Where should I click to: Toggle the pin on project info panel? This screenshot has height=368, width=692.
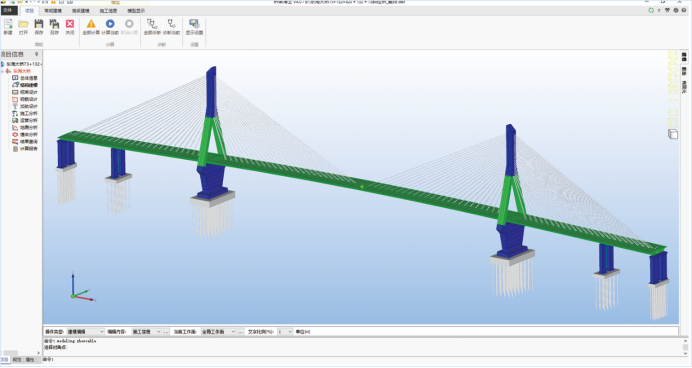coord(37,54)
